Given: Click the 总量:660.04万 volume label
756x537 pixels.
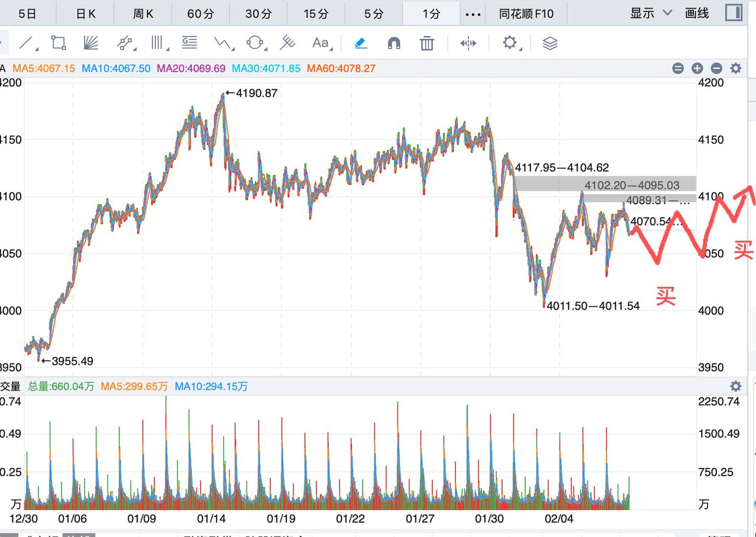Looking at the screenshot, I should [61, 387].
